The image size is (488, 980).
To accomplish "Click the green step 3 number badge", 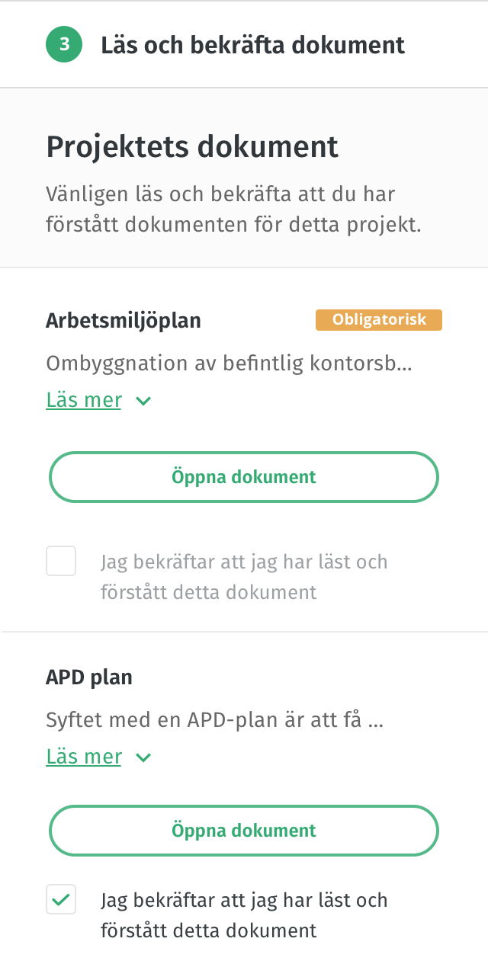I will (x=64, y=45).
